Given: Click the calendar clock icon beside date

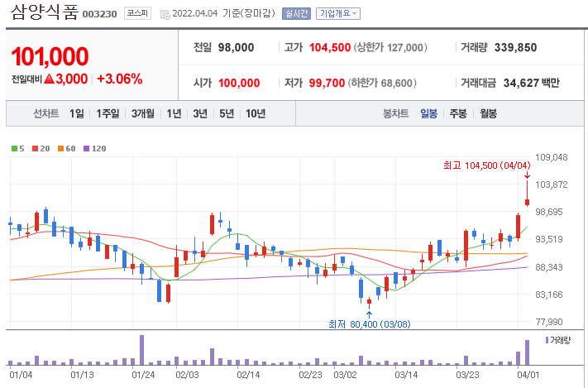Looking at the screenshot, I should pos(165,15).
